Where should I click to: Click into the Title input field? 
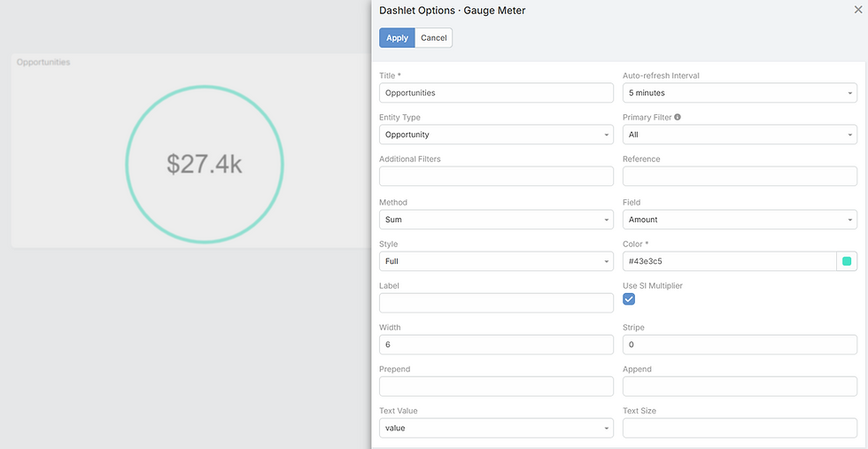[496, 93]
